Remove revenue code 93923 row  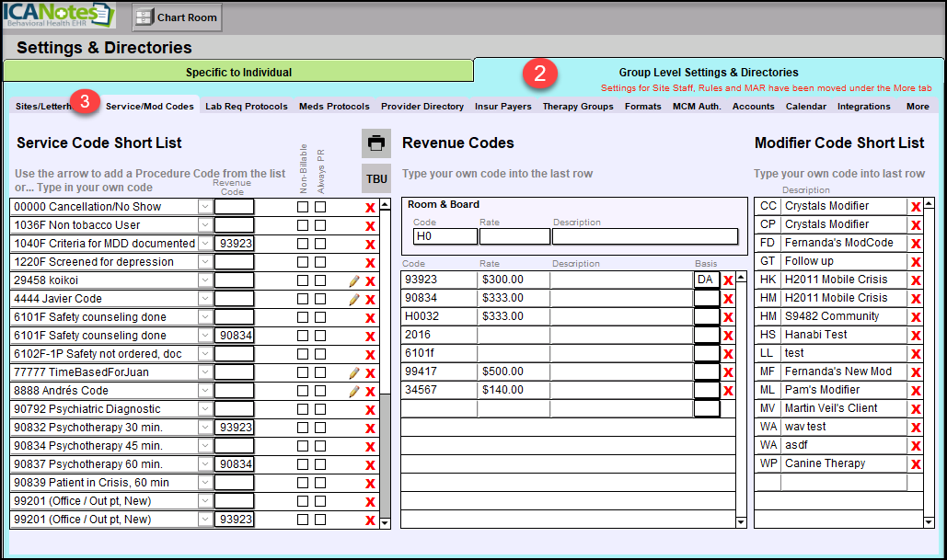click(728, 280)
